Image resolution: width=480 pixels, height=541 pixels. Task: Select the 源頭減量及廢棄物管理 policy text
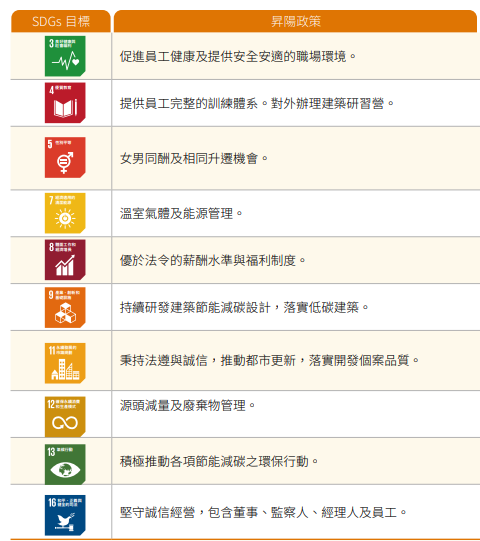tap(183, 405)
